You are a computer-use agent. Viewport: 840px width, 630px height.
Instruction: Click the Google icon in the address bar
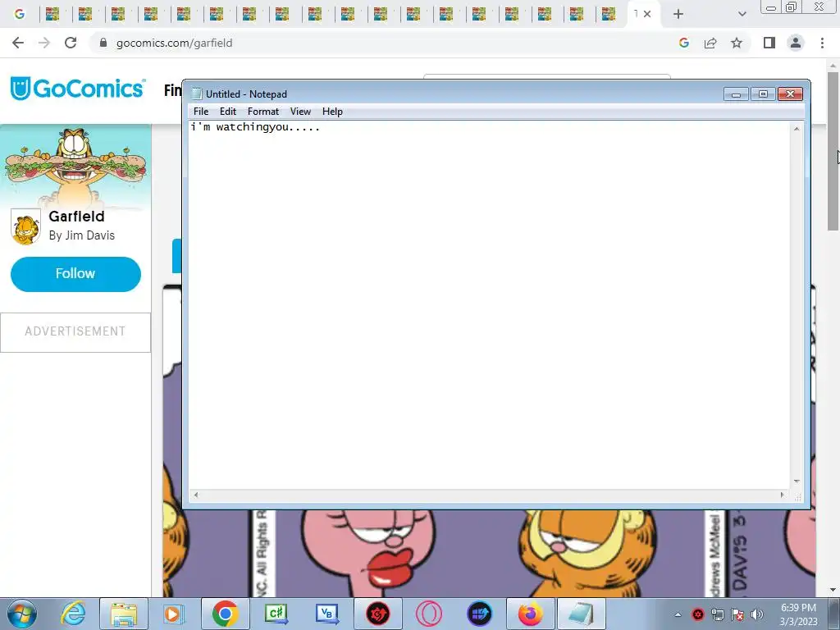(x=683, y=43)
